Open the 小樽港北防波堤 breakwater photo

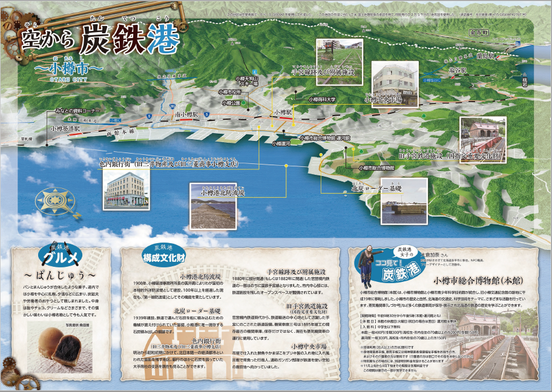point(212,206)
